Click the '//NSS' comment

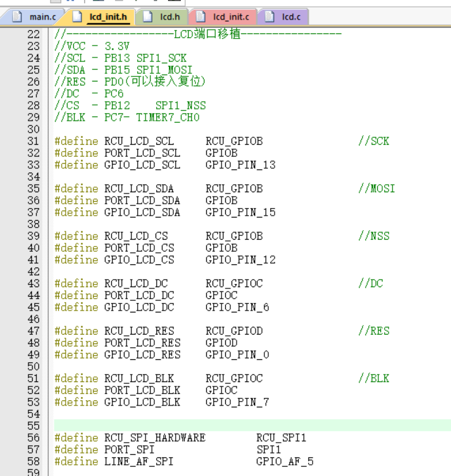[x=374, y=236]
